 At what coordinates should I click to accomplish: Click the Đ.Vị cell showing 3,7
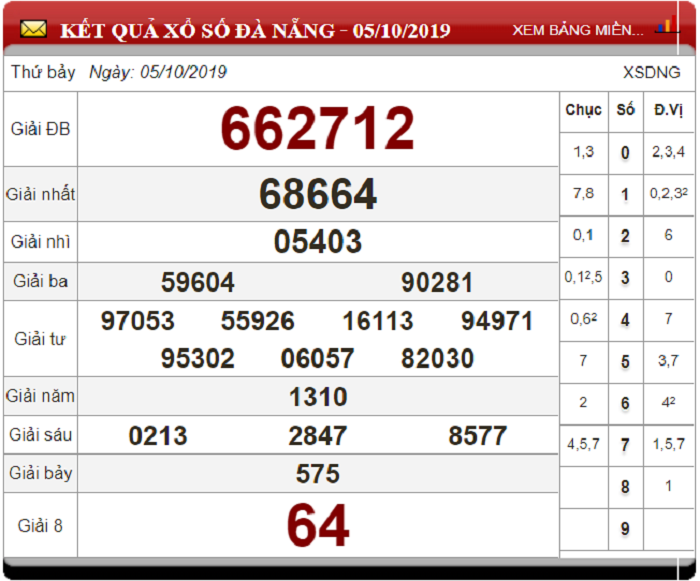click(x=668, y=361)
